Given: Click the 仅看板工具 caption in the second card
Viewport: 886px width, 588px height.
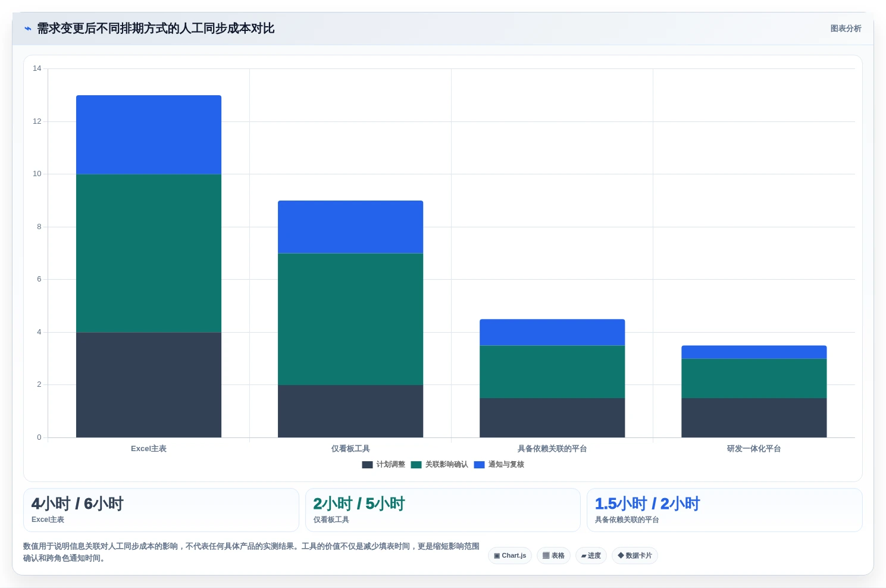Looking at the screenshot, I should click(x=331, y=520).
